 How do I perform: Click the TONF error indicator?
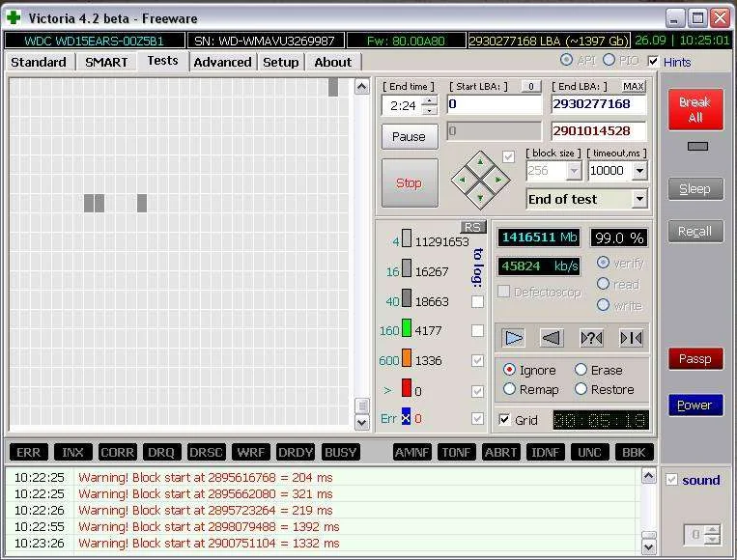click(x=456, y=453)
